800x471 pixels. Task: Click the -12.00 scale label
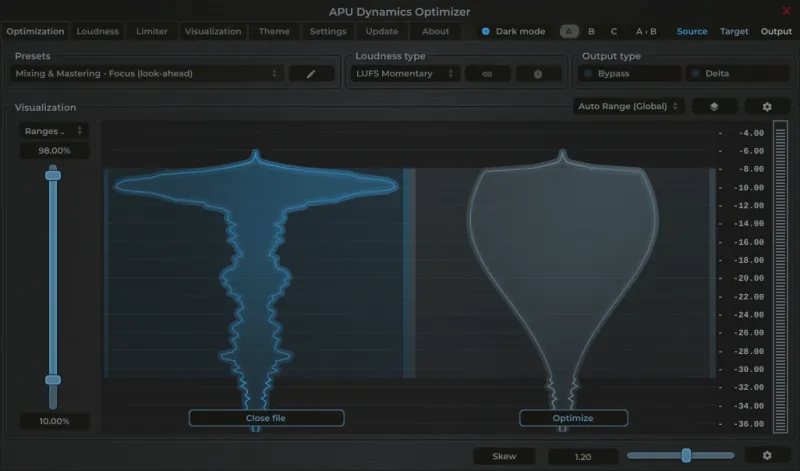coord(748,205)
